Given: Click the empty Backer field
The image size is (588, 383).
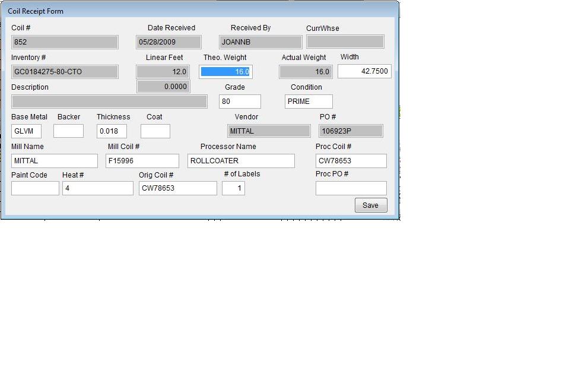Looking at the screenshot, I should pyautogui.click(x=68, y=131).
